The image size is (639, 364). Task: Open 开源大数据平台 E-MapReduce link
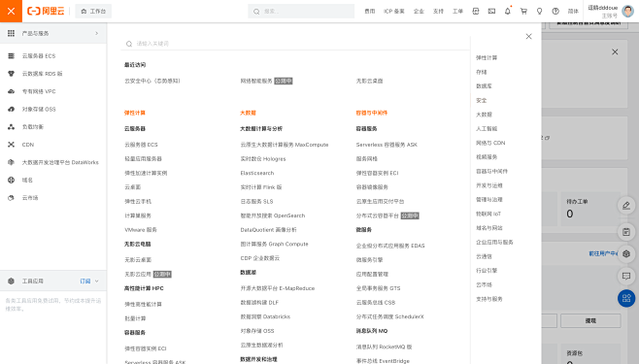tap(278, 288)
